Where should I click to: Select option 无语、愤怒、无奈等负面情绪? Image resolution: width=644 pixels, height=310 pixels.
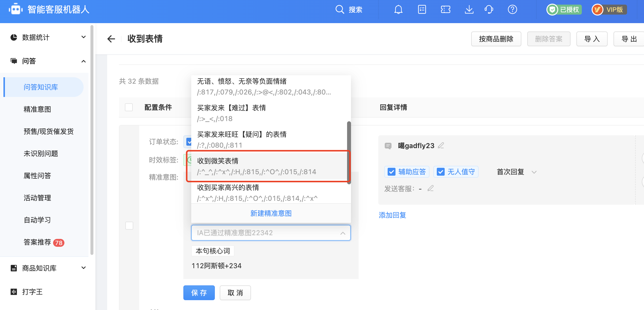tap(269, 87)
